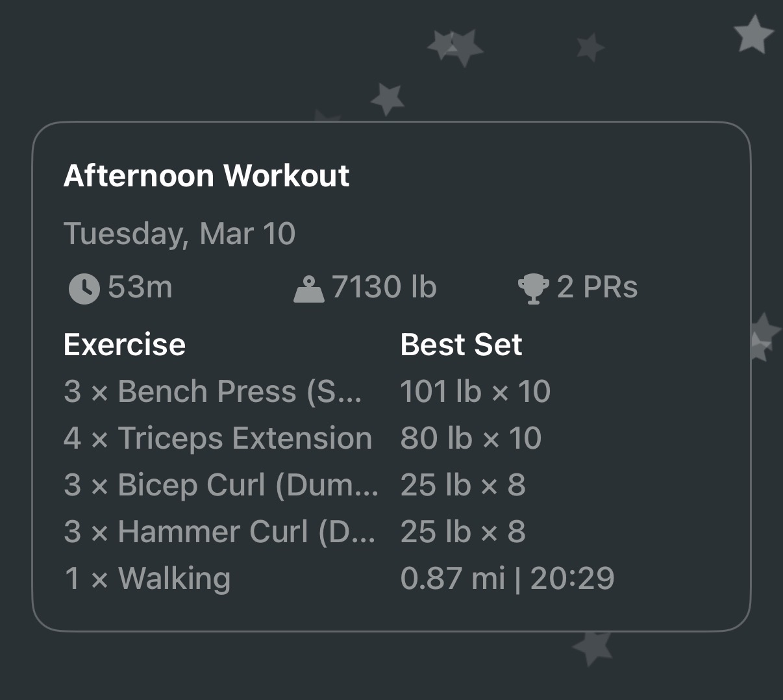Click the 101 lb x 10 best set
This screenshot has width=783, height=700.
475,391
